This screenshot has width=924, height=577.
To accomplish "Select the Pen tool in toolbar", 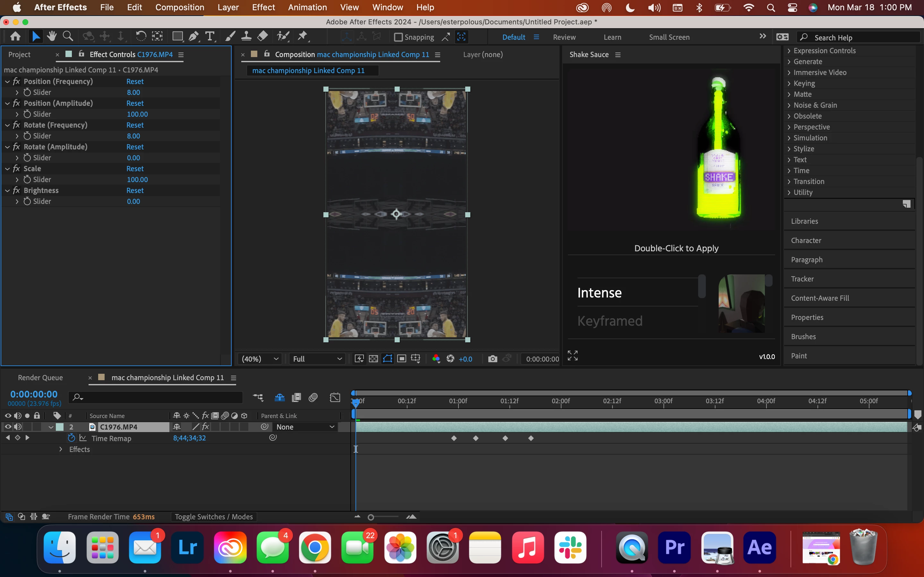I will click(x=193, y=37).
